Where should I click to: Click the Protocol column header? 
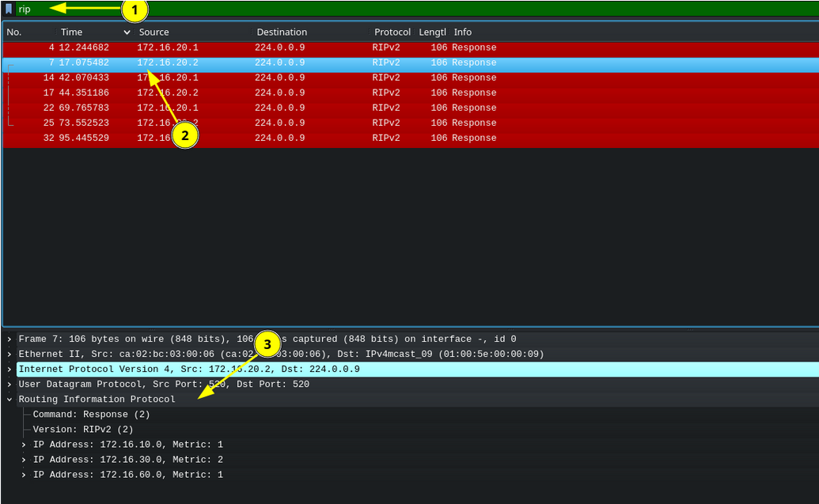click(x=392, y=32)
